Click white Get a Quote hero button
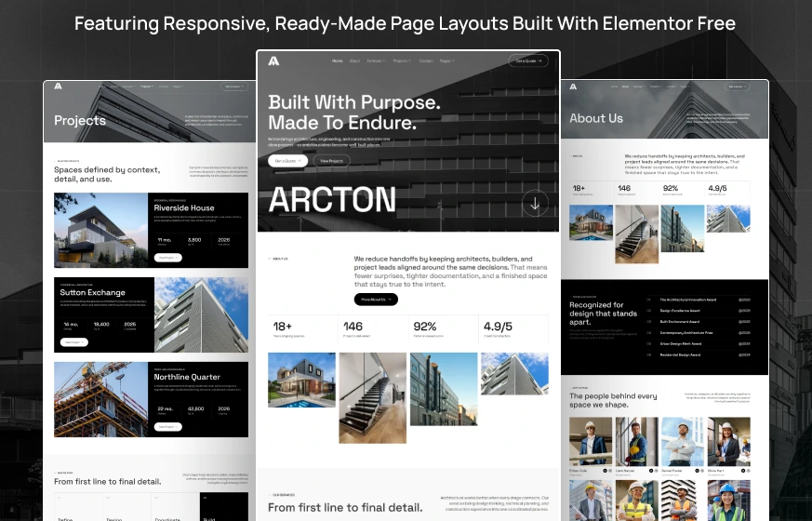 (288, 161)
